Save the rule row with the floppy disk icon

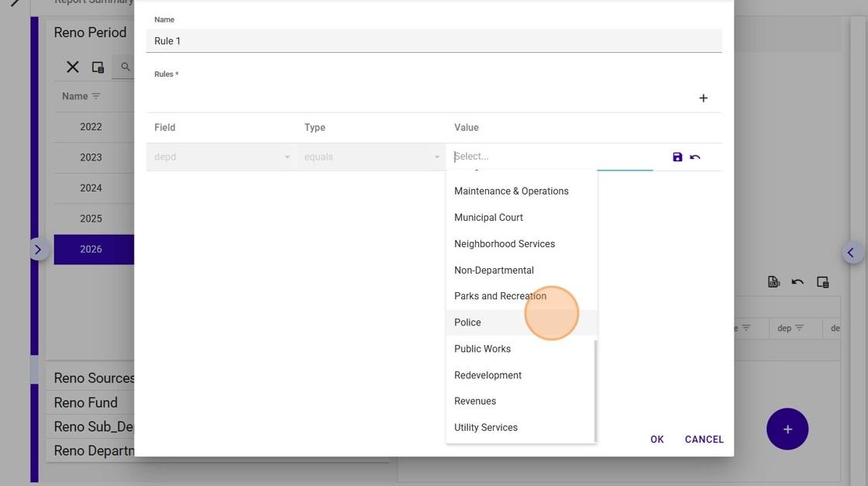(x=677, y=157)
